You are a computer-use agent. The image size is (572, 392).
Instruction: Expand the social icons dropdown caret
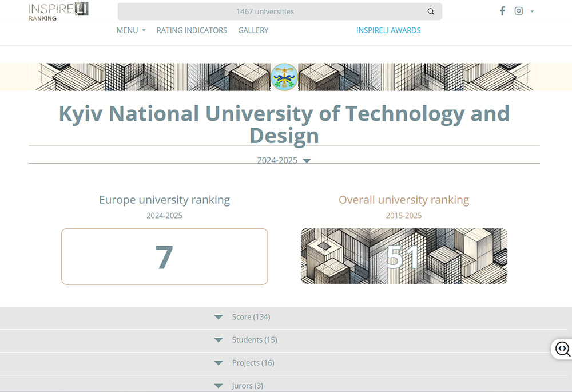[532, 11]
